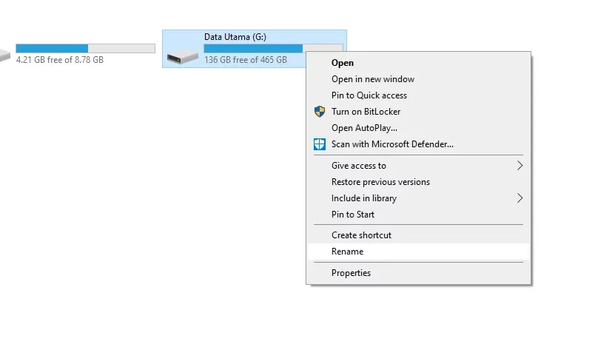Click the BitLocker shield icon
The image size is (592, 364).
(320, 112)
